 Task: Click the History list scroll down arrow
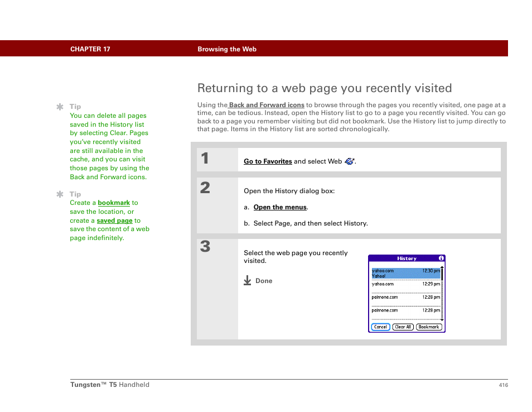coord(442,320)
